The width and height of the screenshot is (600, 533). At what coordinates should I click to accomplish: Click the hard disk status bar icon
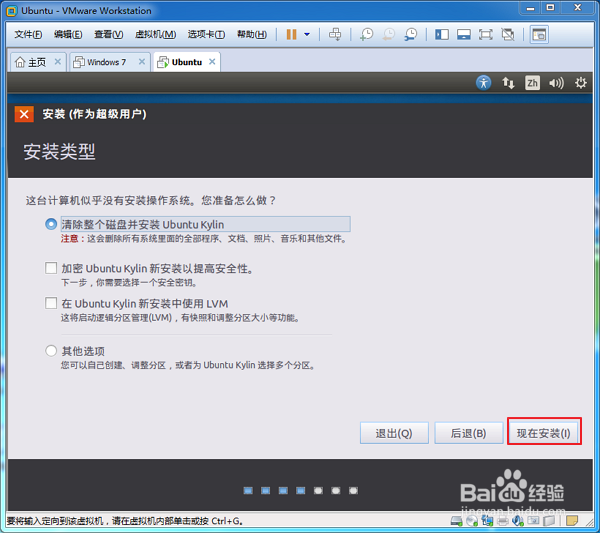(x=457, y=521)
